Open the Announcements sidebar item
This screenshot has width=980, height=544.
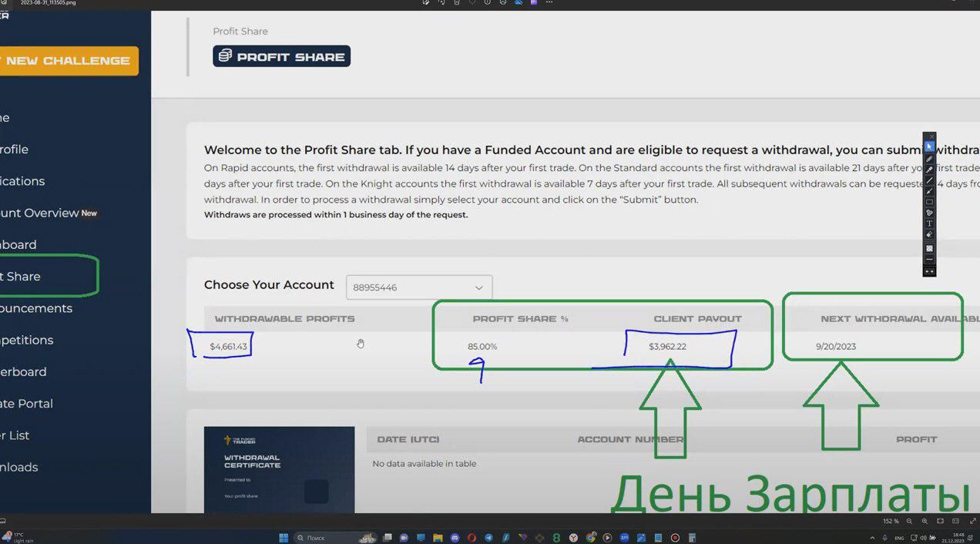coord(36,308)
